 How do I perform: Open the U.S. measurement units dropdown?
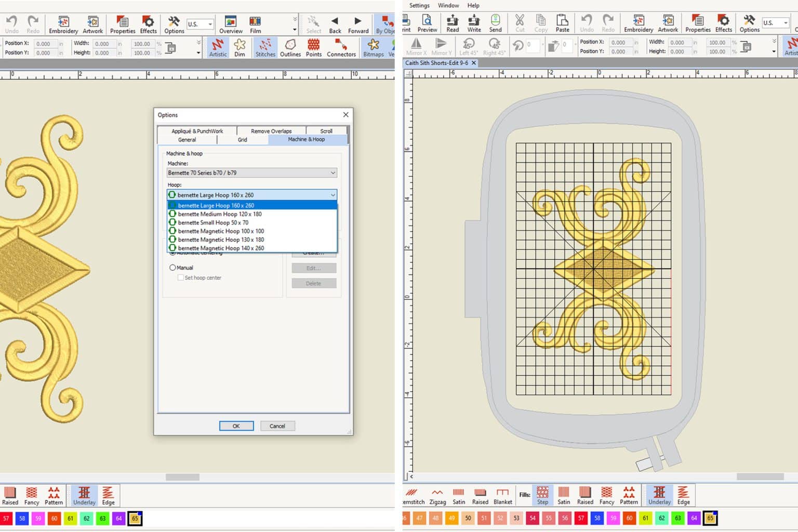coord(200,23)
